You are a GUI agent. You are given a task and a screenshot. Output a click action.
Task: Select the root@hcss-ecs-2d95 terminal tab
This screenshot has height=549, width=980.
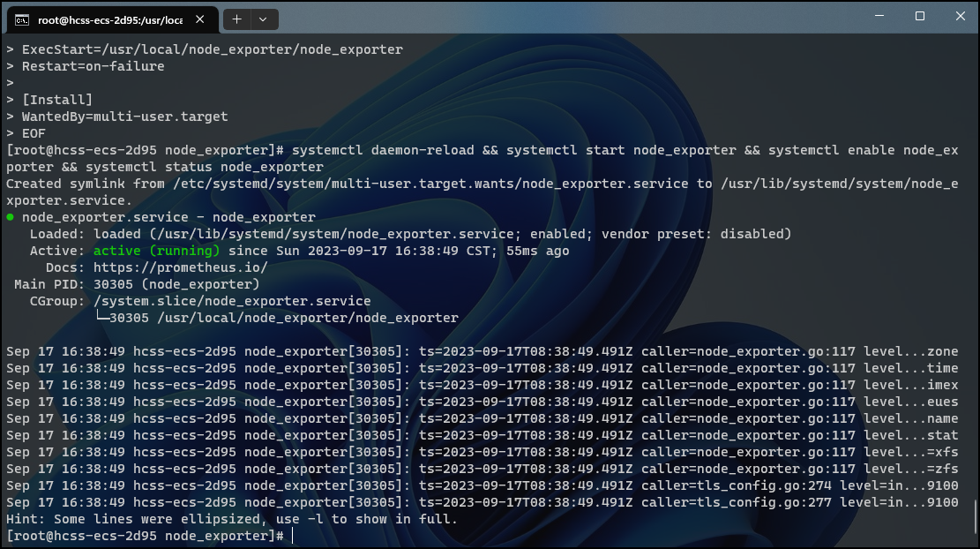click(113, 20)
